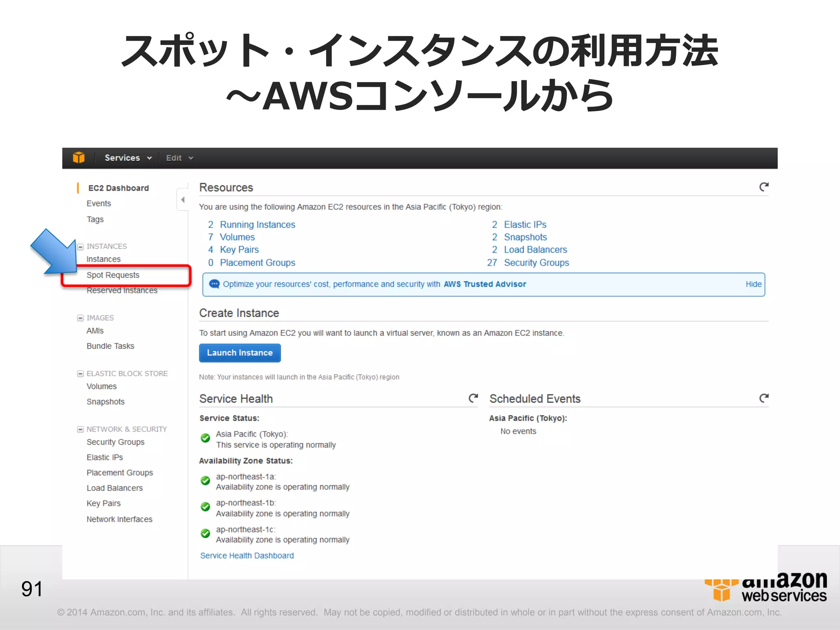Click the Launch Instance button
The image size is (840, 630).
click(240, 353)
